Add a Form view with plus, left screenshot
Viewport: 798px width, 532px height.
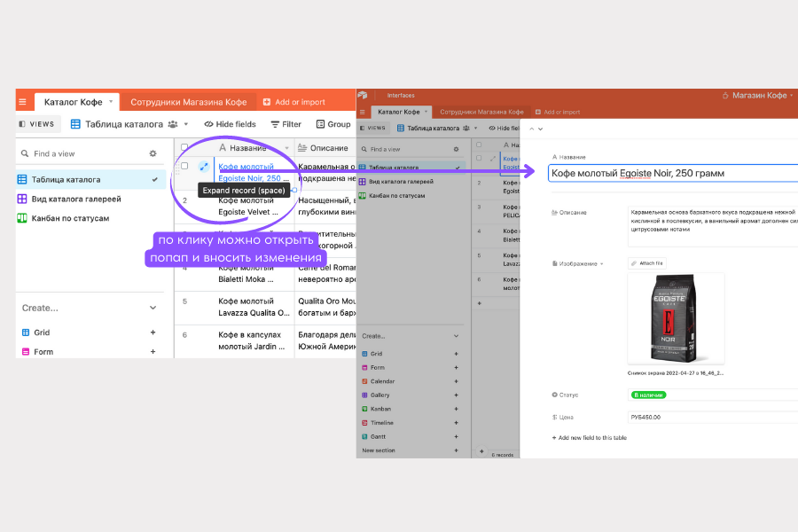click(x=153, y=352)
